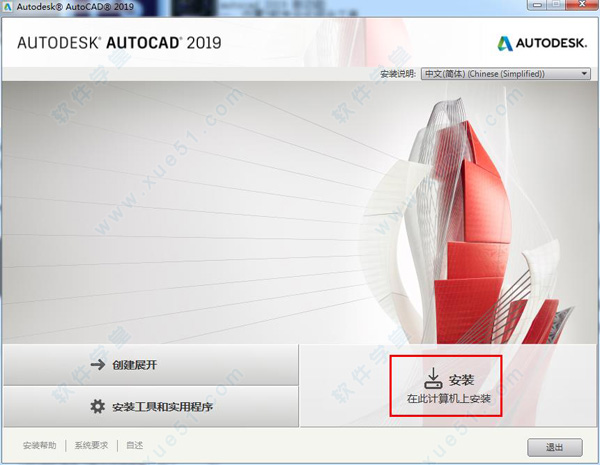Click the Autodesk logo in the header
The width and height of the screenshot is (600, 465).
pos(542,43)
